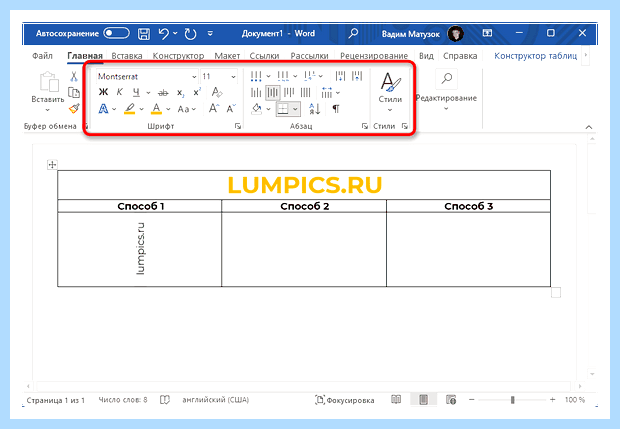The width and height of the screenshot is (620, 429).
Task: Open the Файл menu
Action: (x=42, y=56)
